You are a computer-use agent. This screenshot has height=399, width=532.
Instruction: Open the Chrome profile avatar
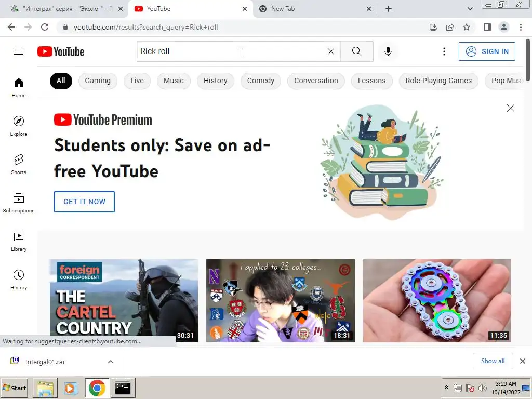(x=504, y=27)
